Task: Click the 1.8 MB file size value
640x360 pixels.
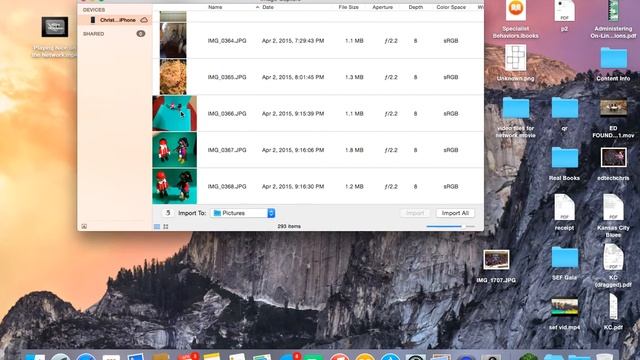Action: 354,150
